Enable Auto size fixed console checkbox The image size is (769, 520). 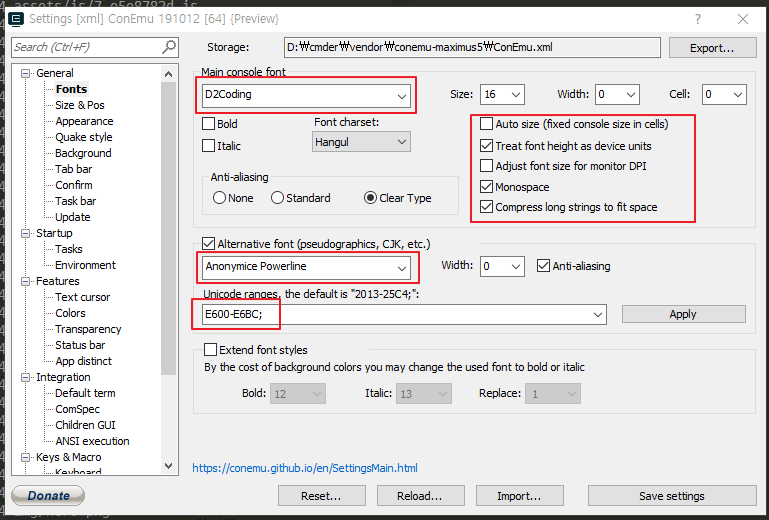[487, 124]
